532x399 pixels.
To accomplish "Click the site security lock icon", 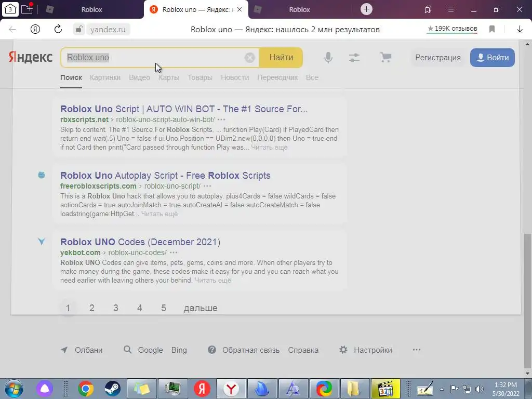I will pyautogui.click(x=79, y=29).
